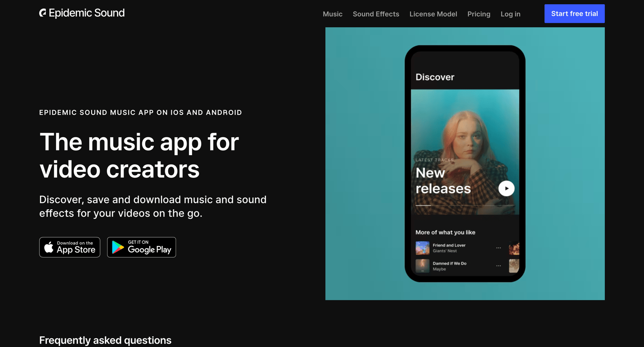Click the Friend and Lover track title

pyautogui.click(x=449, y=245)
